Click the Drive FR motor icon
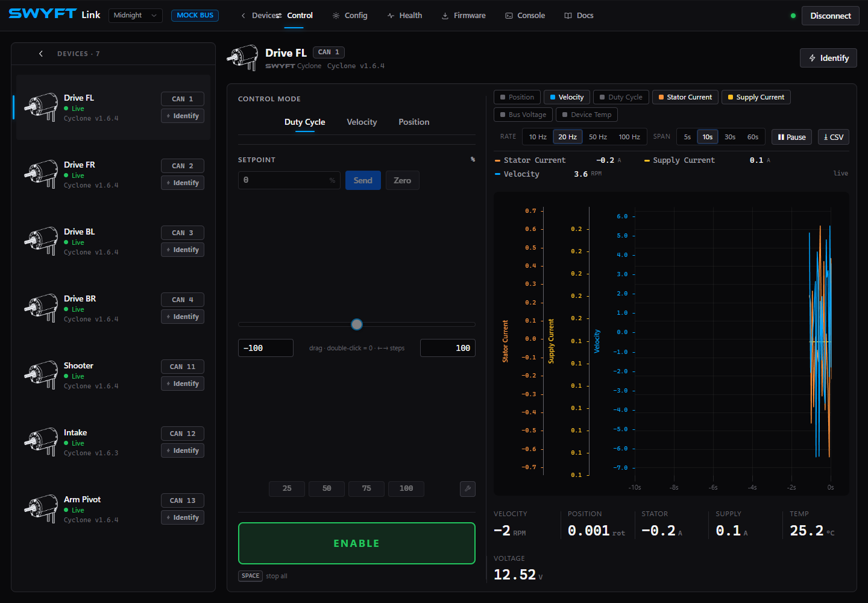The image size is (868, 603). pyautogui.click(x=41, y=174)
